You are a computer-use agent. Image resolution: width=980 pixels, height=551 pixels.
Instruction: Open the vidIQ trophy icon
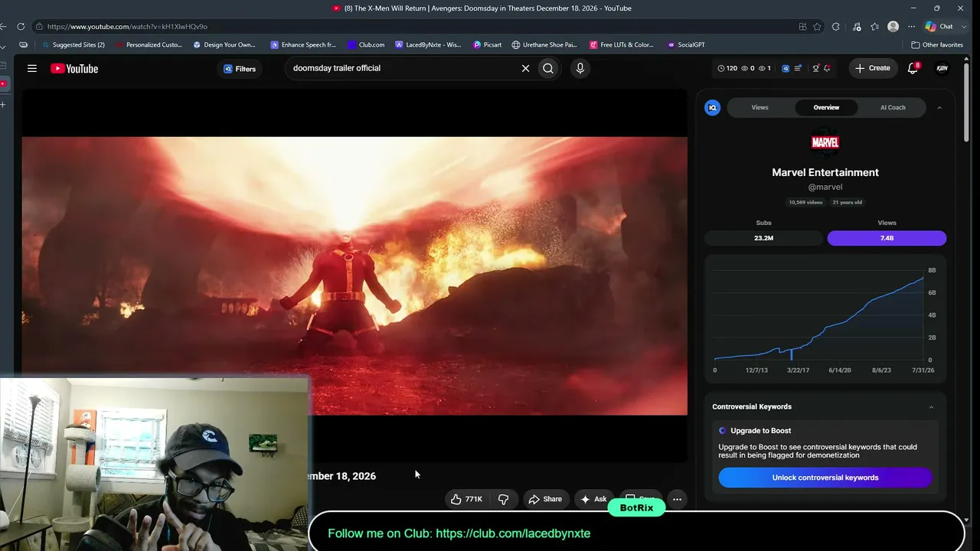[x=815, y=68]
